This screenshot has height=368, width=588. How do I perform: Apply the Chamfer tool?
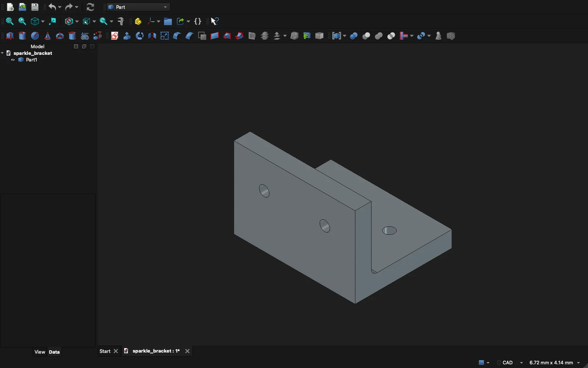pyautogui.click(x=190, y=36)
